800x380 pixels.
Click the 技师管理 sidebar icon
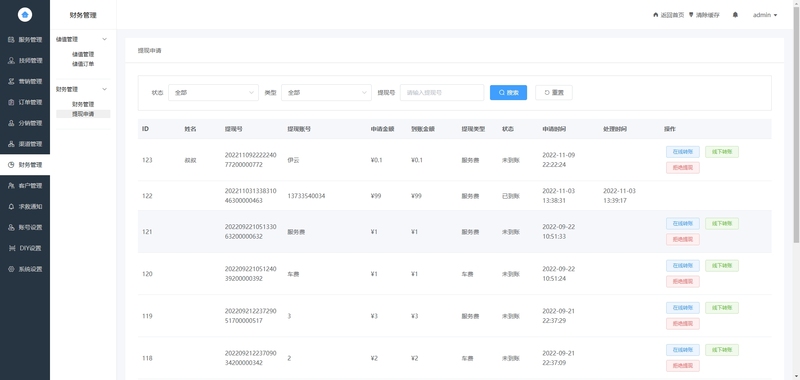11,61
